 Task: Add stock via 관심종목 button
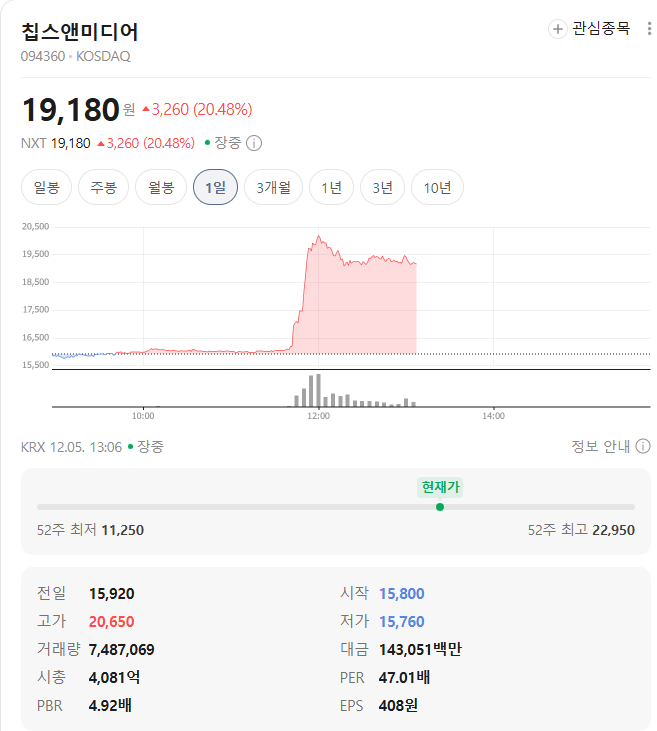[x=589, y=29]
